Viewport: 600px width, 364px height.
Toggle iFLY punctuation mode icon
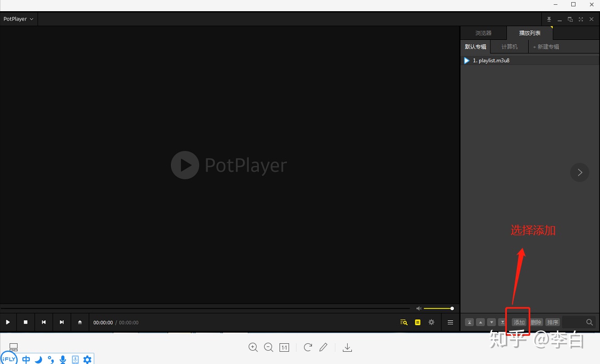pyautogui.click(x=51, y=359)
